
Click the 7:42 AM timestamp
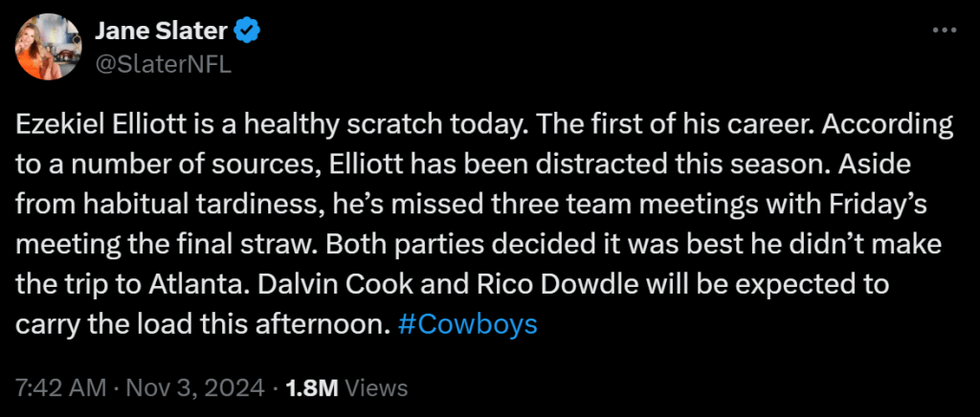(61, 388)
